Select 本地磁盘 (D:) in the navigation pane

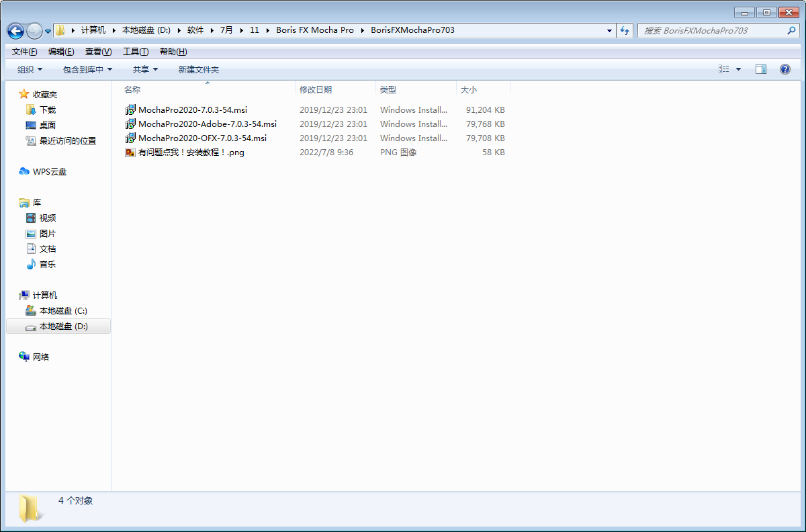click(58, 326)
